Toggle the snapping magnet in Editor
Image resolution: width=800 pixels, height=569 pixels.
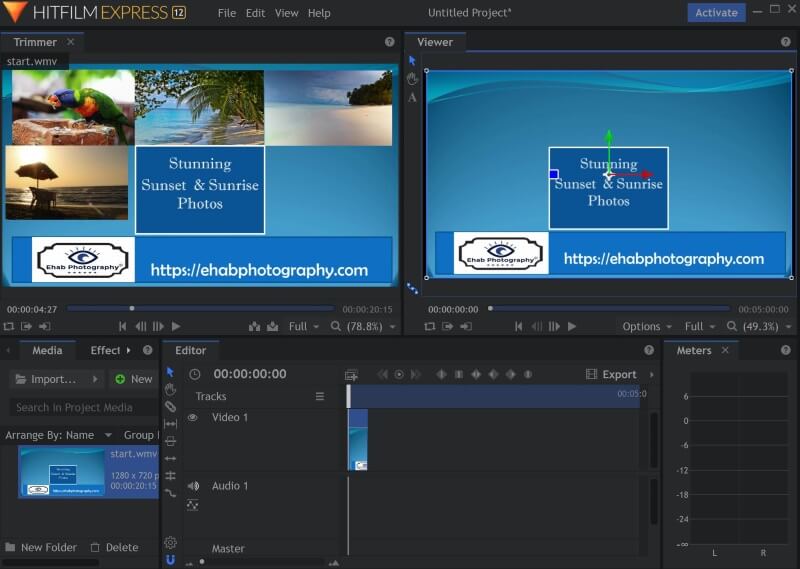170,560
